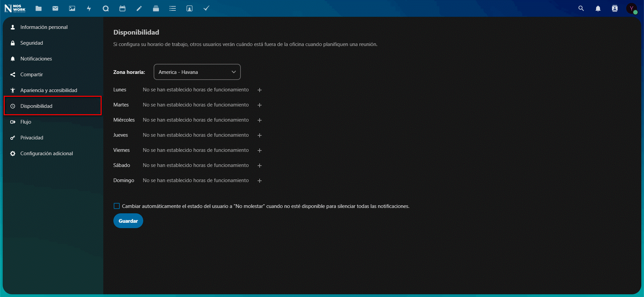Open the Talk chat icon

(106, 8)
